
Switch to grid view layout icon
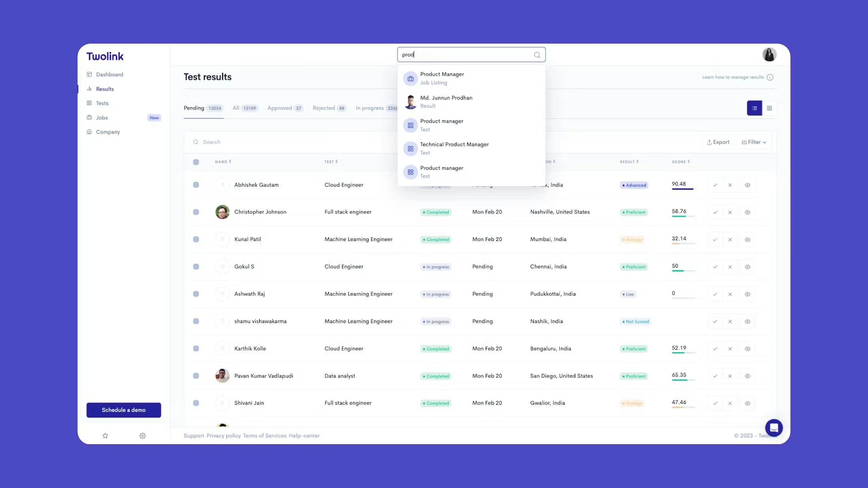coord(769,108)
